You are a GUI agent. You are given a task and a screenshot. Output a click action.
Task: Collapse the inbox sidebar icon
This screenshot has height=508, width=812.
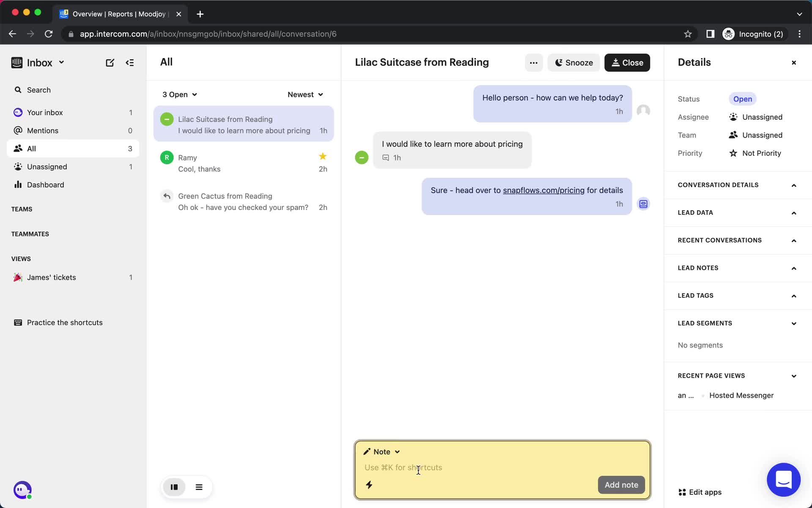pos(130,63)
